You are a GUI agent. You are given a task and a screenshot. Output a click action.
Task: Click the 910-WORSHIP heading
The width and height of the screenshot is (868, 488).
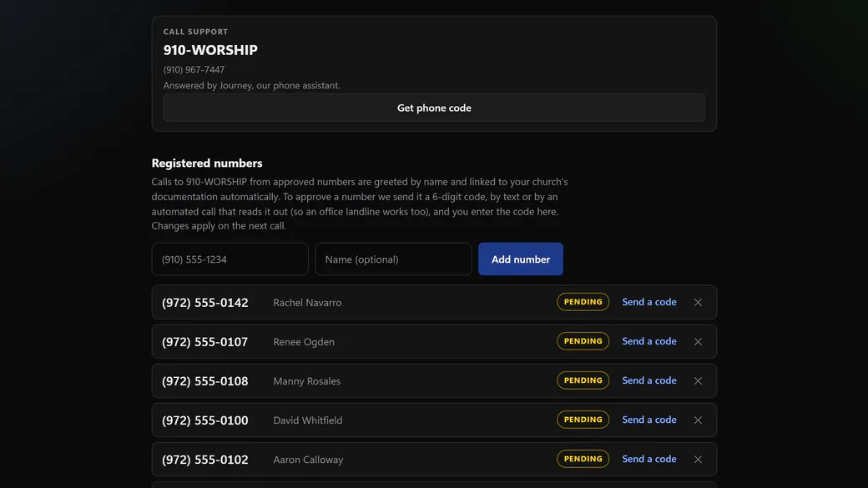(210, 50)
